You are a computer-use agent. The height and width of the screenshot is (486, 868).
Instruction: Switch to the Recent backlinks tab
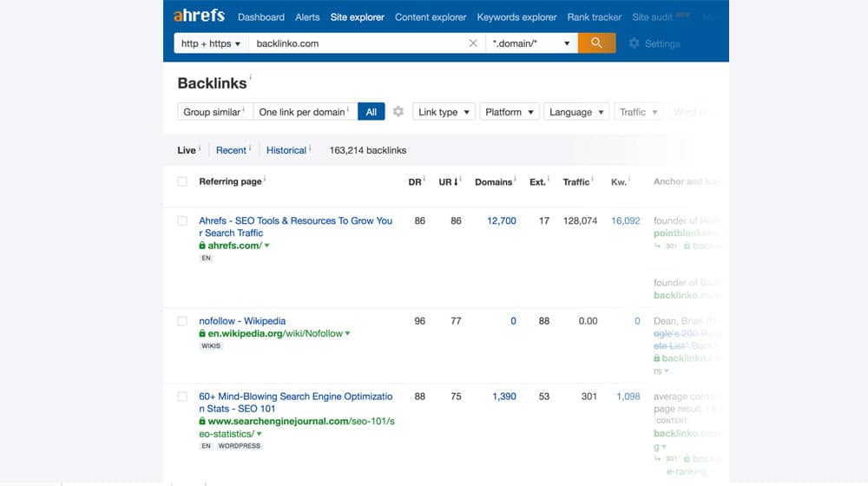(x=231, y=150)
